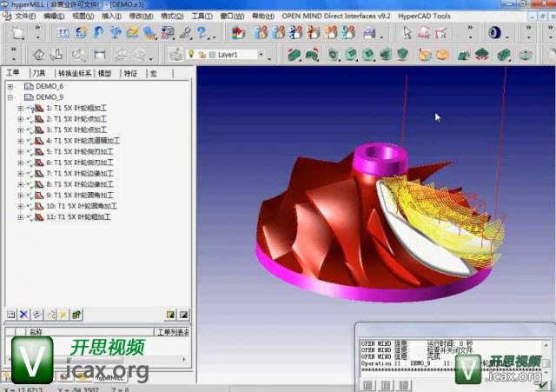Toggle the status check of operation 8

click(x=30, y=184)
